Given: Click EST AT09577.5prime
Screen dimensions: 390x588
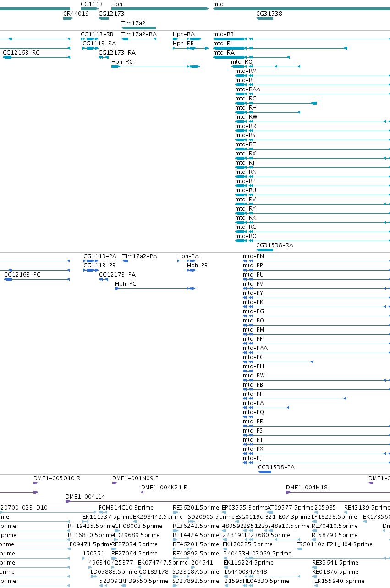Looking at the screenshot, I should (x=290, y=508).
